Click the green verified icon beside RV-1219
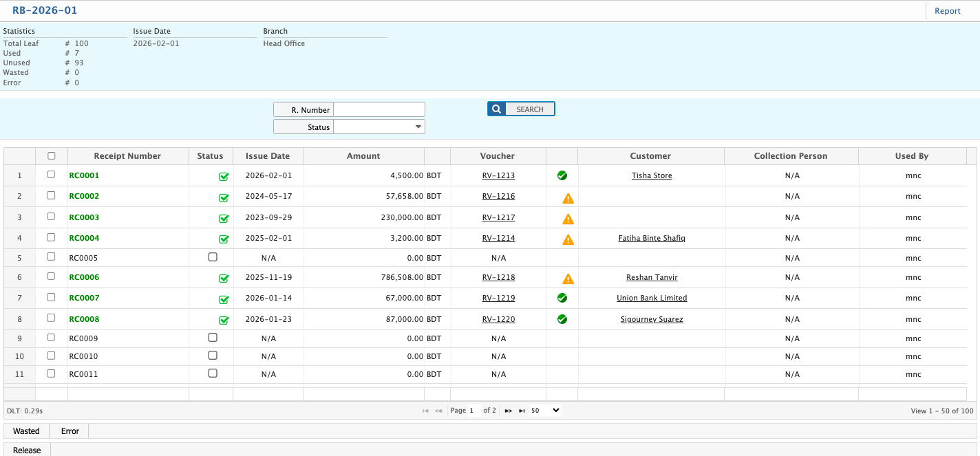The height and width of the screenshot is (456, 980). 562,298
